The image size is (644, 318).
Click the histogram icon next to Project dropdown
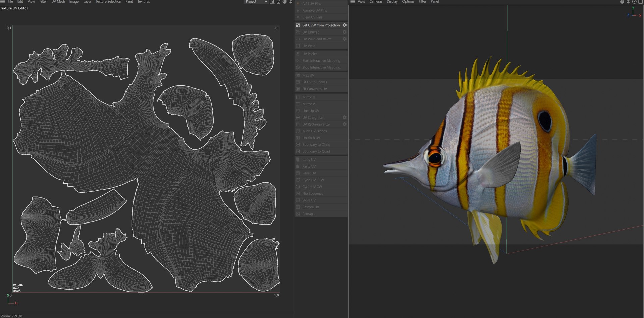pyautogui.click(x=272, y=2)
